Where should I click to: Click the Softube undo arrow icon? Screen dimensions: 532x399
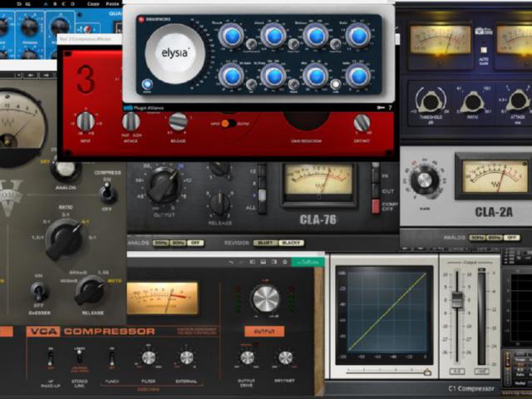231,262
